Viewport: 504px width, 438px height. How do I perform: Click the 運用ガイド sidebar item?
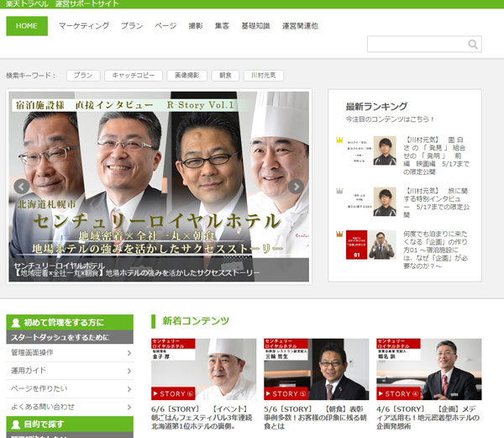click(x=70, y=371)
